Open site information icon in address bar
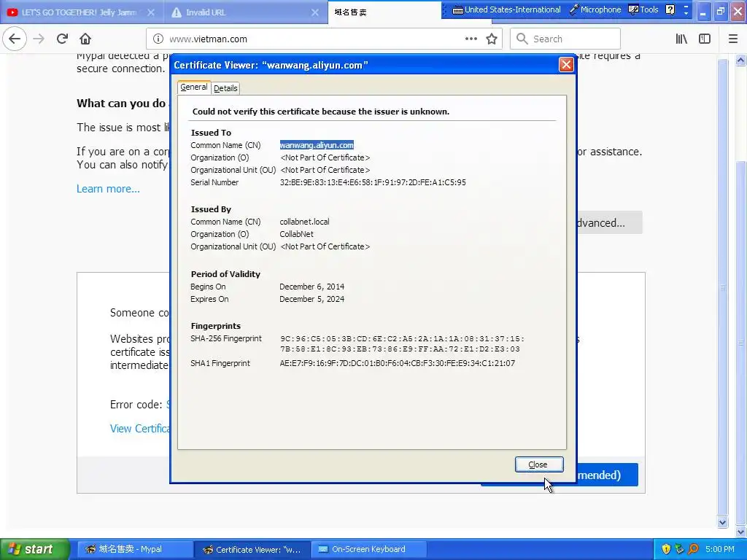Viewport: 747px width, 560px height. [158, 39]
